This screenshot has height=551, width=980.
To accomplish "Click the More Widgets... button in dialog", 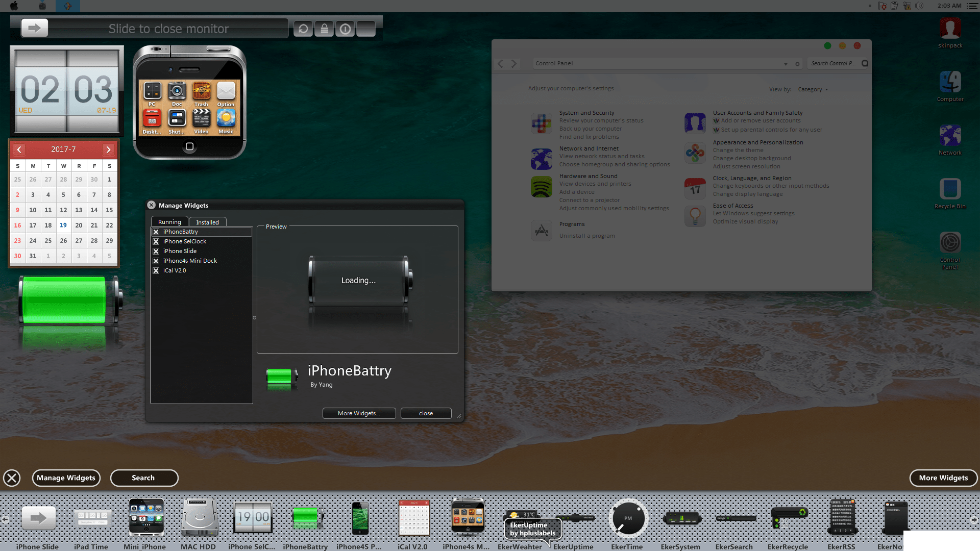I will [x=359, y=413].
